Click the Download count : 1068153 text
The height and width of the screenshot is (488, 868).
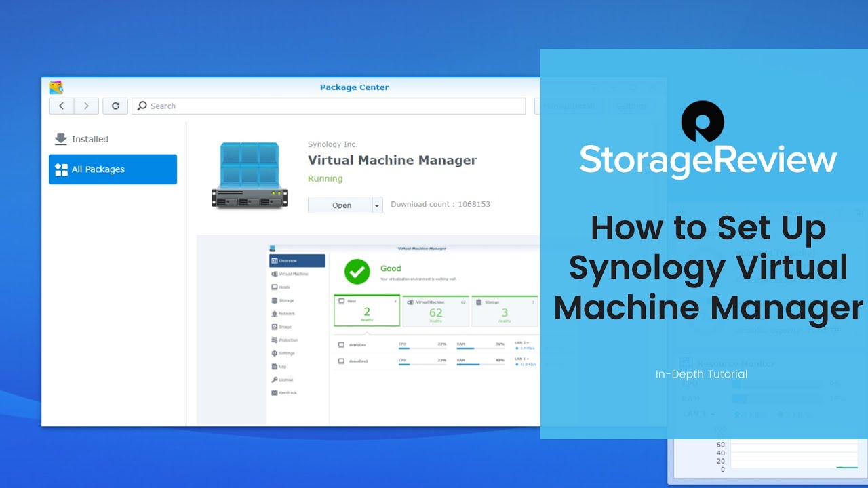440,204
